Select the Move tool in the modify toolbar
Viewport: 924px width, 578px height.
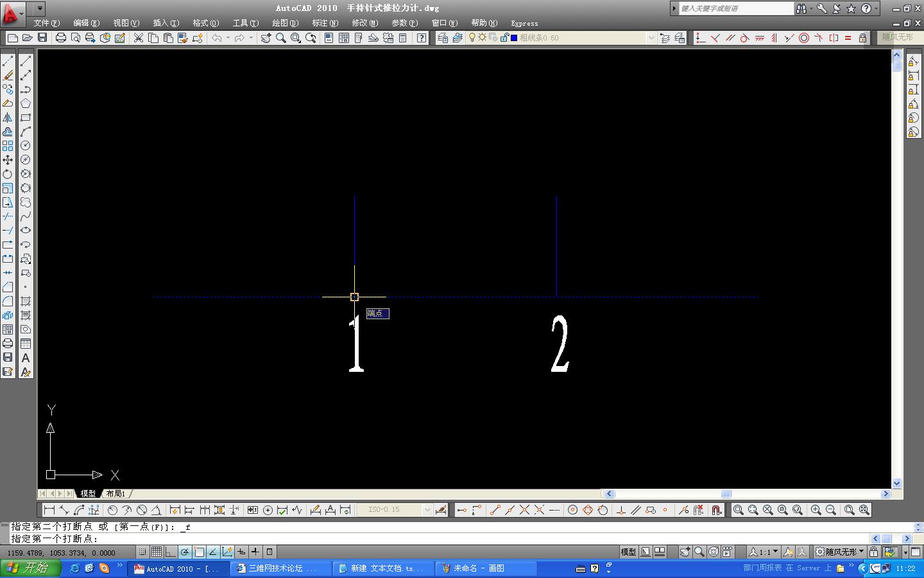pyautogui.click(x=8, y=160)
